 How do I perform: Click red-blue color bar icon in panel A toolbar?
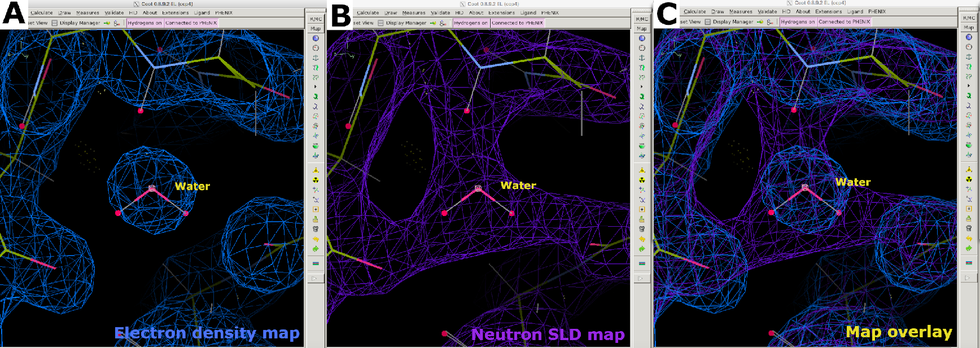tap(316, 263)
